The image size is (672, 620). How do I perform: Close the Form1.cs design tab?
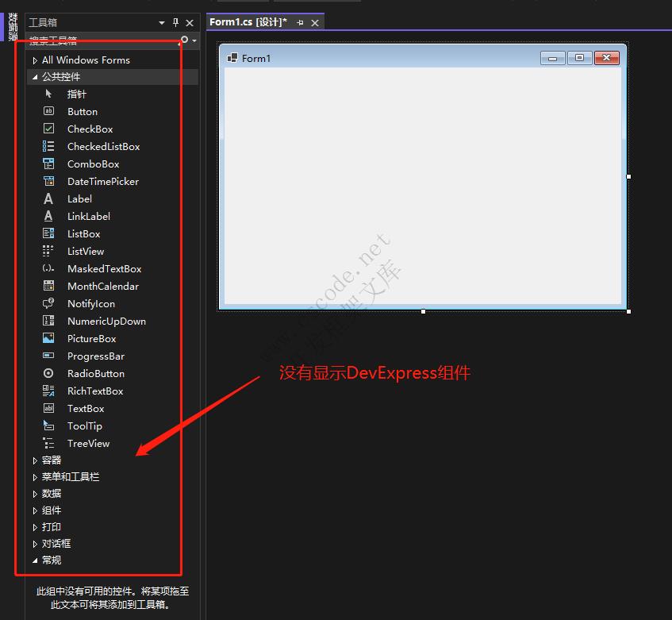pyautogui.click(x=315, y=23)
